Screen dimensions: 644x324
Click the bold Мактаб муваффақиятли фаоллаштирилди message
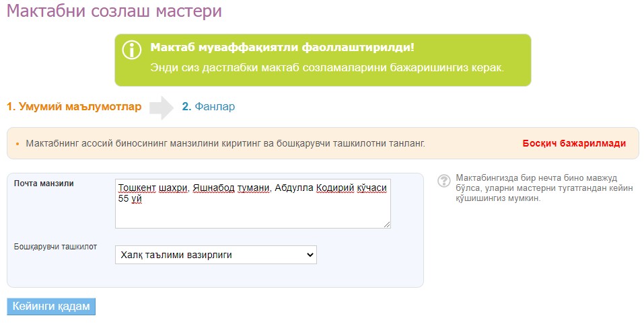click(283, 48)
